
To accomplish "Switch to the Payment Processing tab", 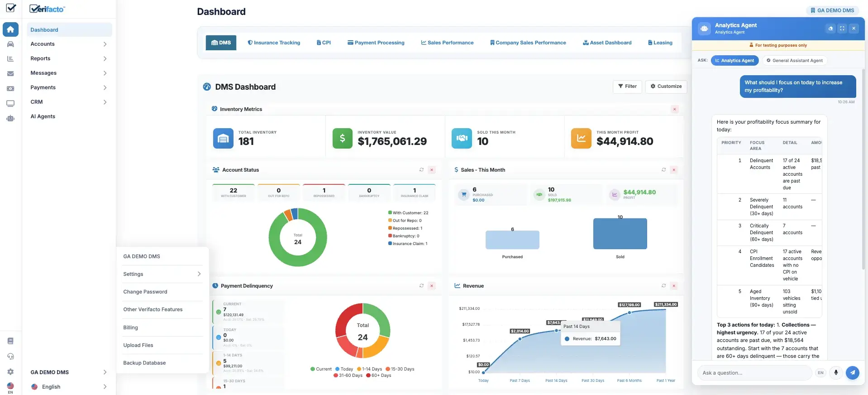I will [x=376, y=43].
